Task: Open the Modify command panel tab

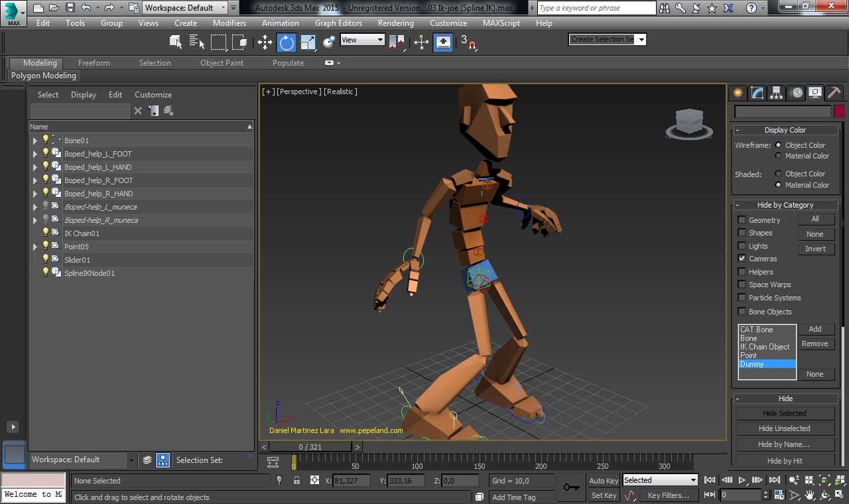Action: click(757, 93)
